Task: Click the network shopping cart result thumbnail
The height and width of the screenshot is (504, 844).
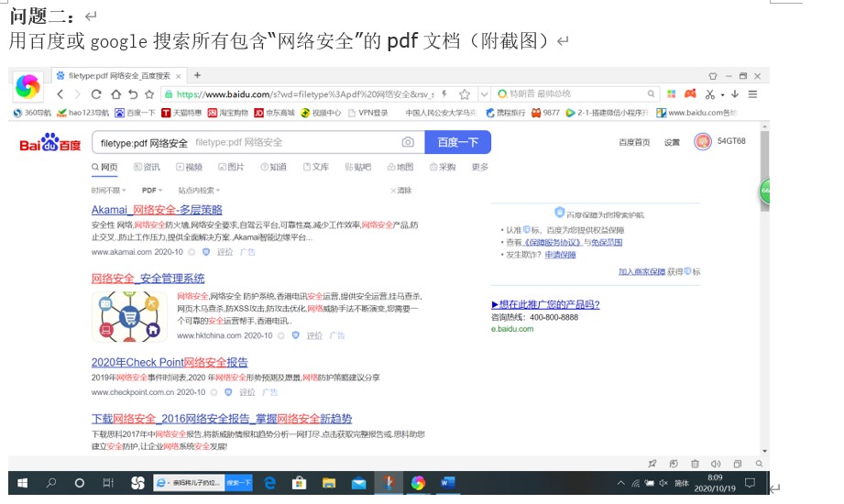Action: tap(129, 317)
